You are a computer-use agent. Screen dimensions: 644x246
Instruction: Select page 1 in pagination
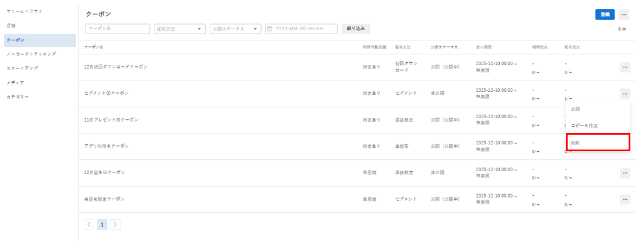102,224
